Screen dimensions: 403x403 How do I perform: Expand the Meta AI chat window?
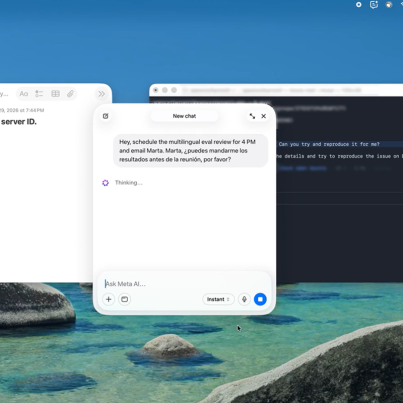[252, 116]
